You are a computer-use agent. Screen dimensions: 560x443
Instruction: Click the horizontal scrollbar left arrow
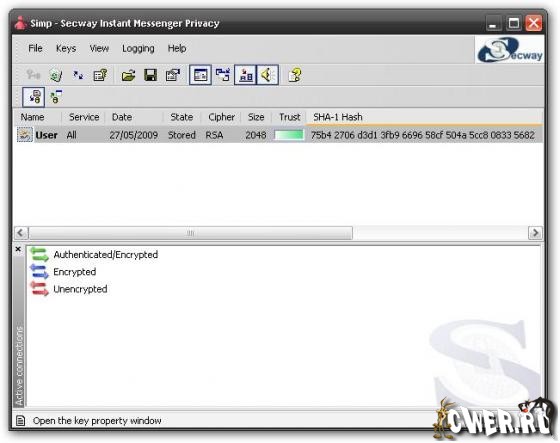pyautogui.click(x=21, y=233)
